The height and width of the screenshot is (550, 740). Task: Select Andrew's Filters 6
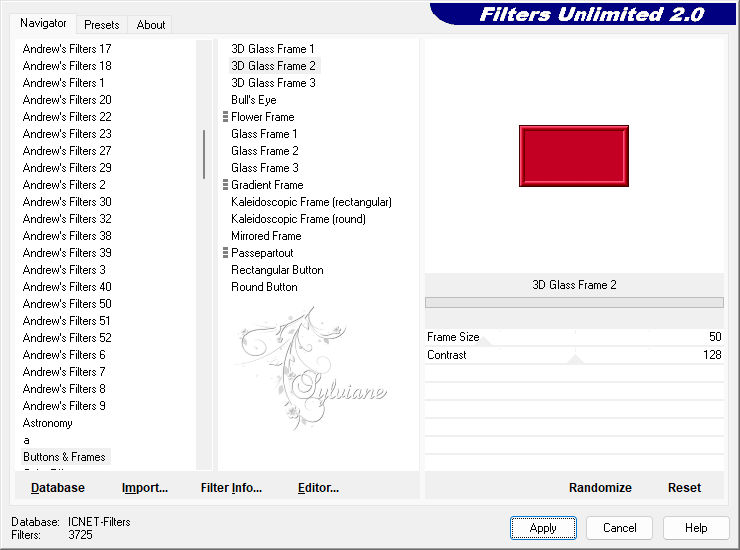pyautogui.click(x=64, y=355)
